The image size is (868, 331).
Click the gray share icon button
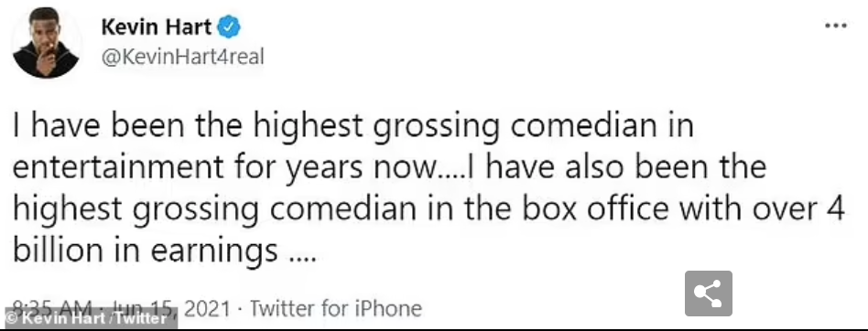[708, 294]
